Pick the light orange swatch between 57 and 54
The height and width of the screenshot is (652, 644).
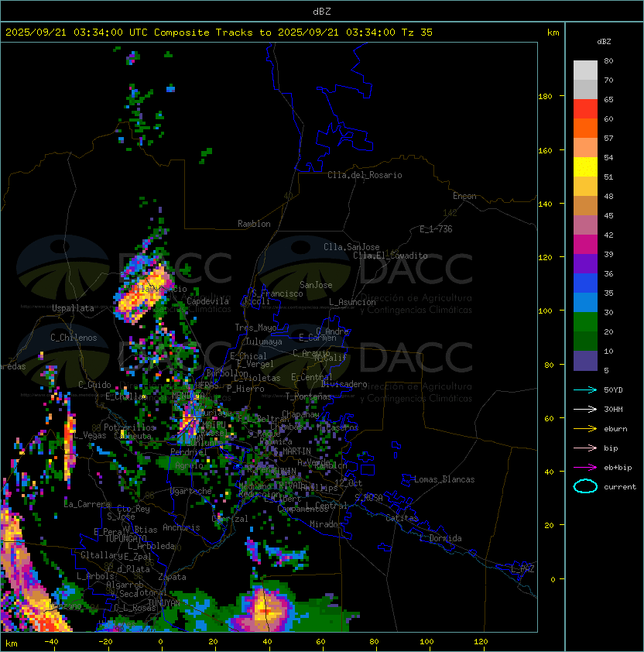pyautogui.click(x=585, y=148)
